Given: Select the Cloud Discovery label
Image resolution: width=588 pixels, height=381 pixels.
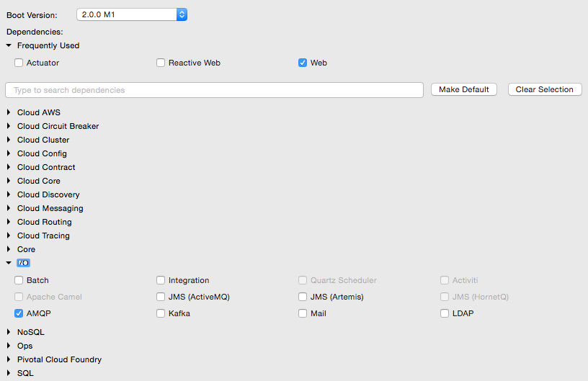Looking at the screenshot, I should [x=48, y=194].
